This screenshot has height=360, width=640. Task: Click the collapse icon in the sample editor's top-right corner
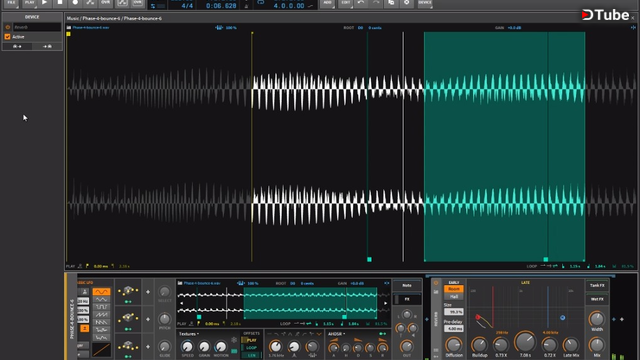633,28
